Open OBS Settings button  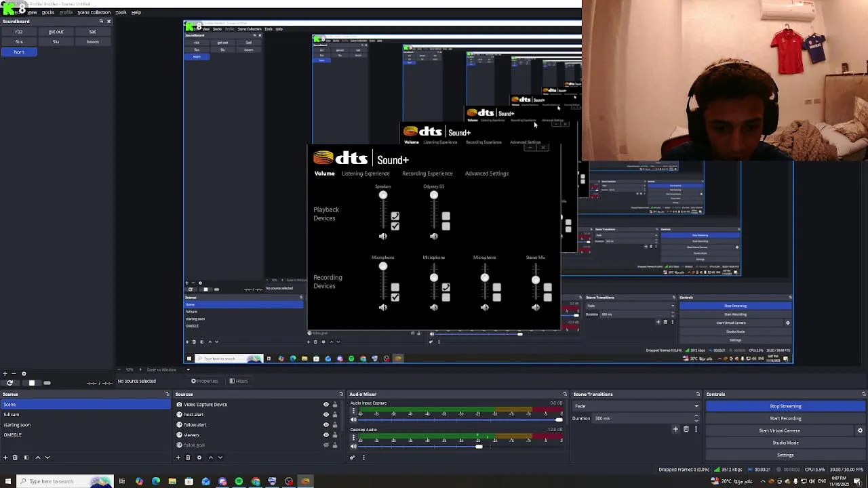(785, 455)
